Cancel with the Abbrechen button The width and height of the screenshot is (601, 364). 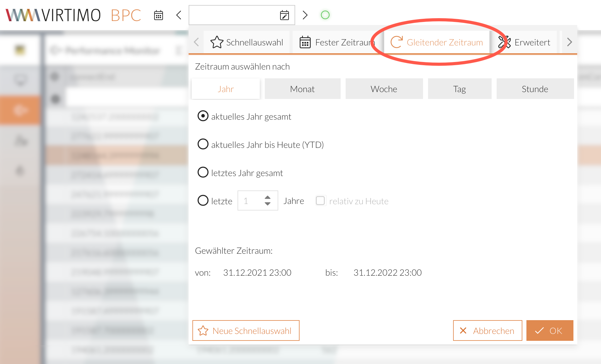point(487,330)
